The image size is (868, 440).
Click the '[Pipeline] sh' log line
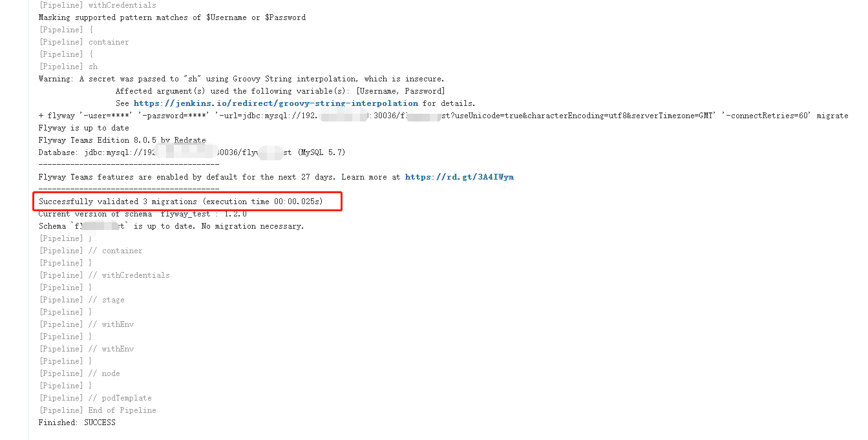(x=69, y=67)
